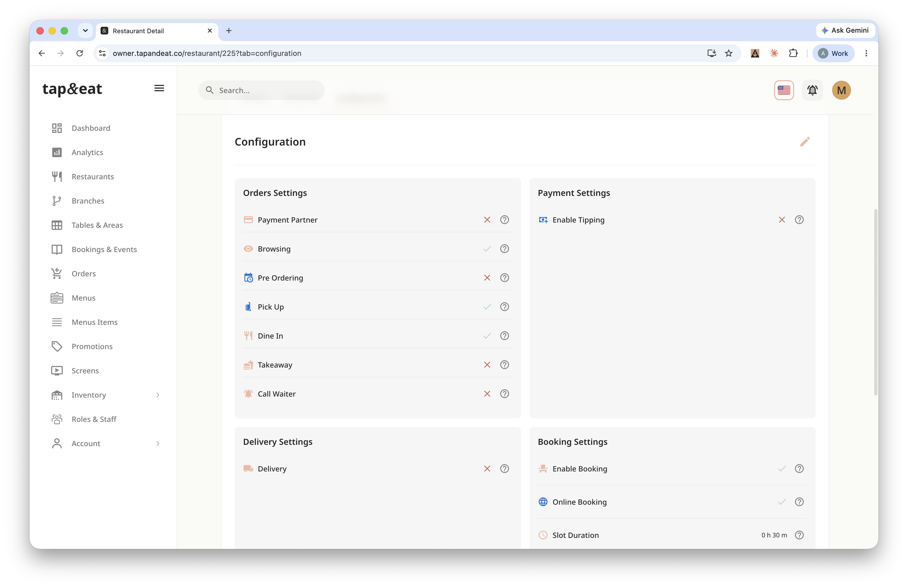Screen dimensions: 908x588
Task: Click the Analytics chart icon in sidebar
Action: [x=57, y=152]
